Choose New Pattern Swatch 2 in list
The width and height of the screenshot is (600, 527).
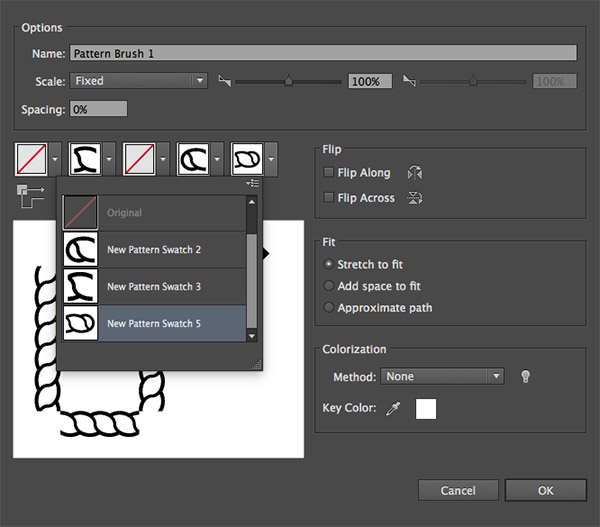154,250
